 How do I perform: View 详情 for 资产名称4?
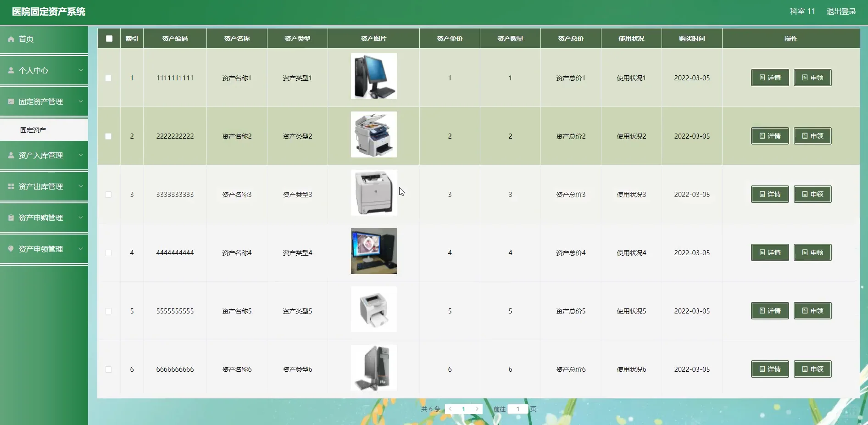pyautogui.click(x=770, y=252)
